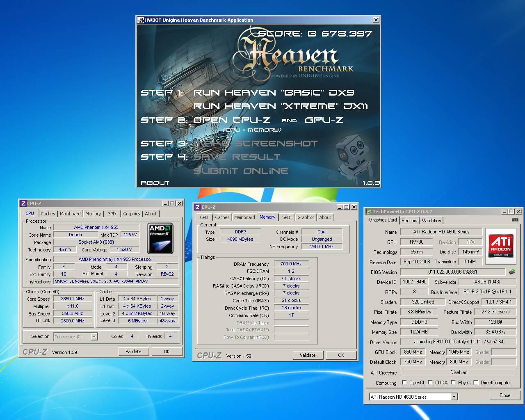Click Validate in left CPU-Z window
The width and height of the screenshot is (525, 420).
(133, 352)
